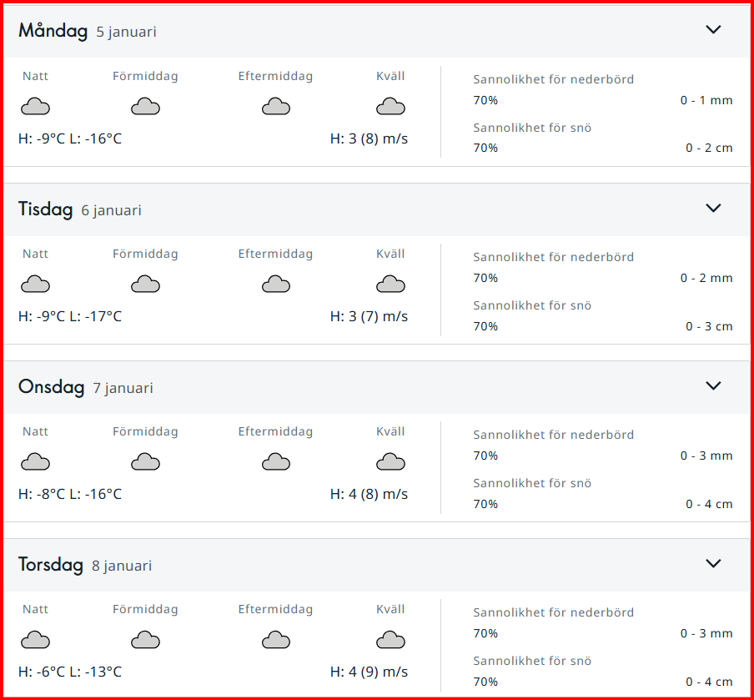
Task: Click Tisdag Eftermiddag cloud icon
Action: (276, 285)
